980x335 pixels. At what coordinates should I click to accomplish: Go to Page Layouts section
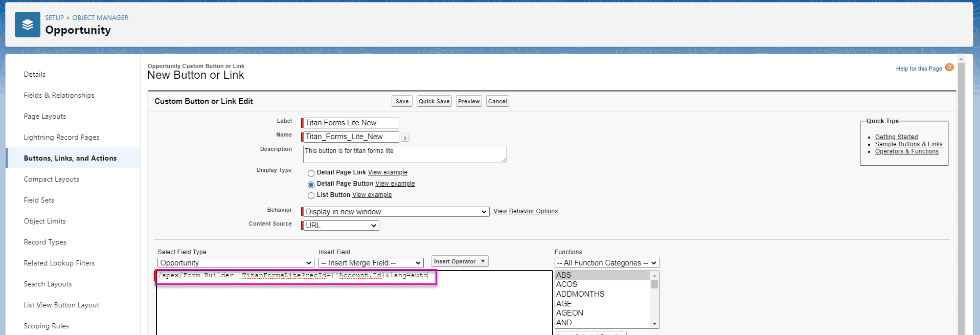point(45,116)
